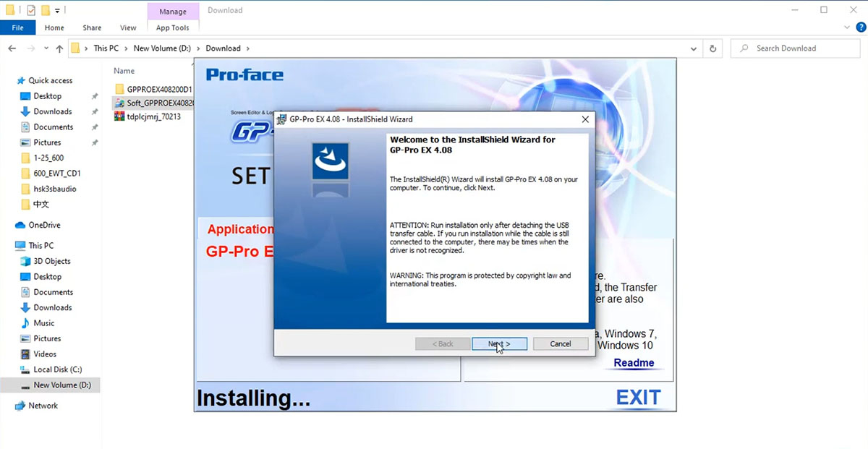Open Desktop under This PC
Image resolution: width=868 pixels, height=449 pixels.
click(48, 277)
